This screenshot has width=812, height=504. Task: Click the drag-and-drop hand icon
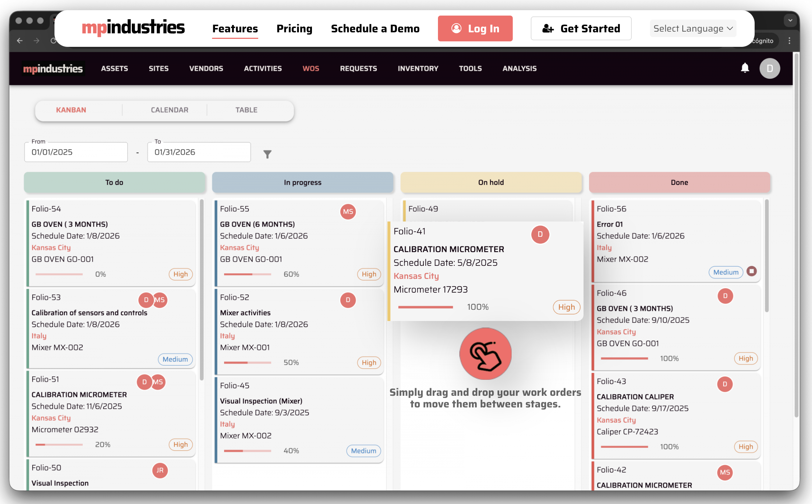point(485,354)
